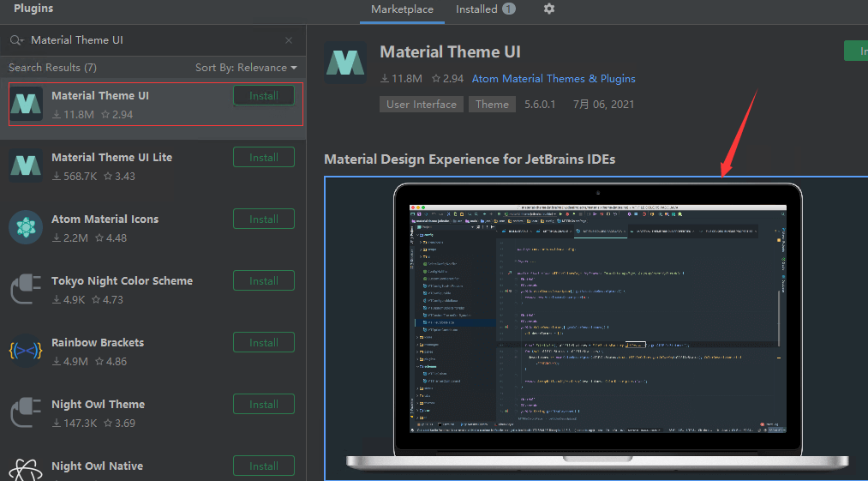Click Tokyo Night Color Scheme plug icon

click(26, 289)
